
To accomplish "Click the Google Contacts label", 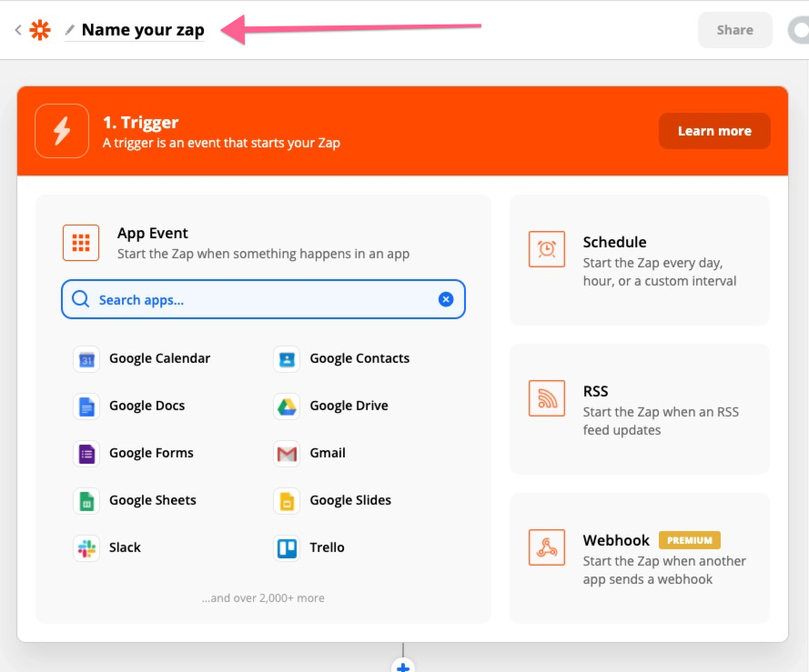I will [359, 358].
